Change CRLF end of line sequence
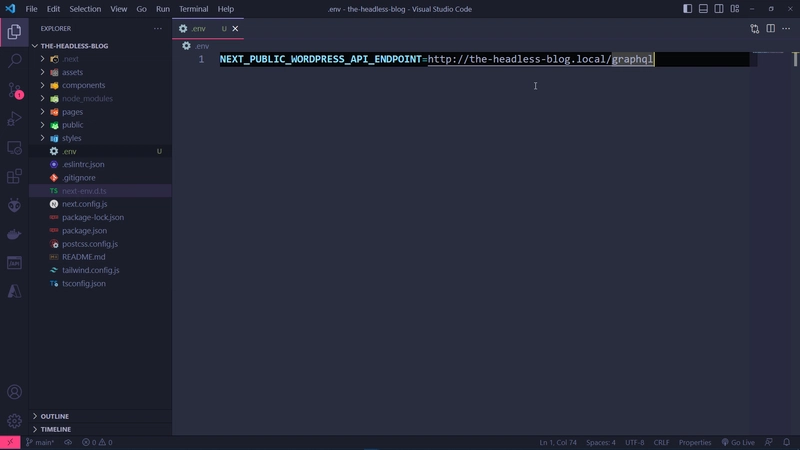This screenshot has height=450, width=800. (x=661, y=442)
